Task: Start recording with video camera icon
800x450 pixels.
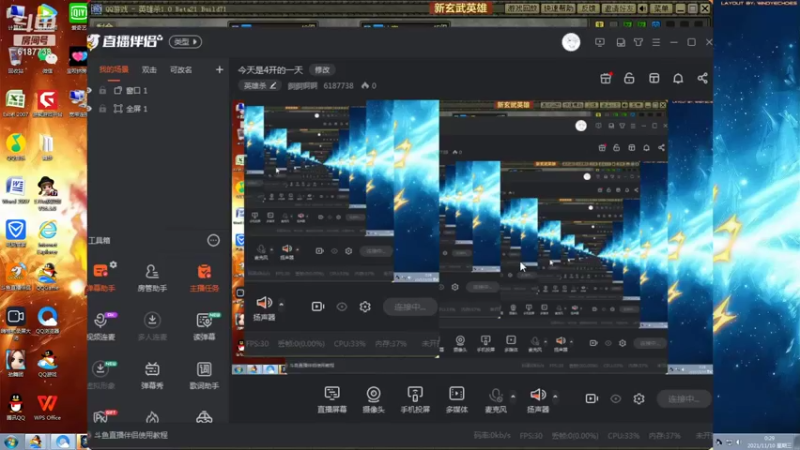Action: coord(591,398)
